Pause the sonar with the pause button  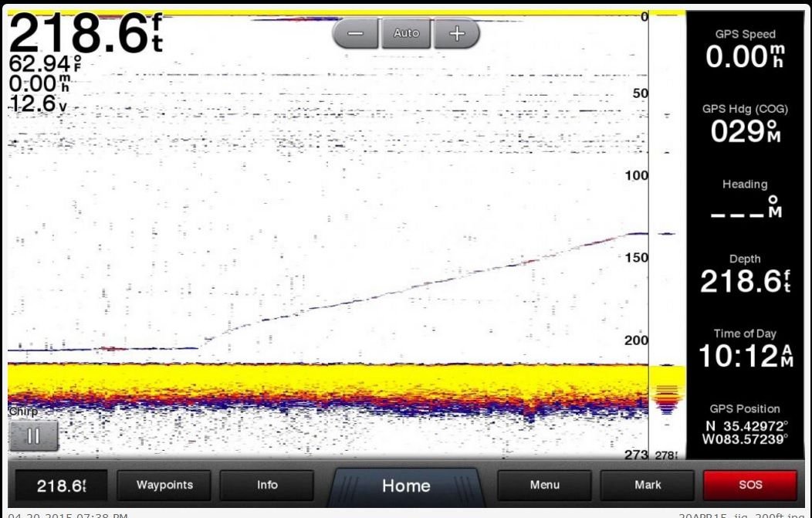[34, 435]
